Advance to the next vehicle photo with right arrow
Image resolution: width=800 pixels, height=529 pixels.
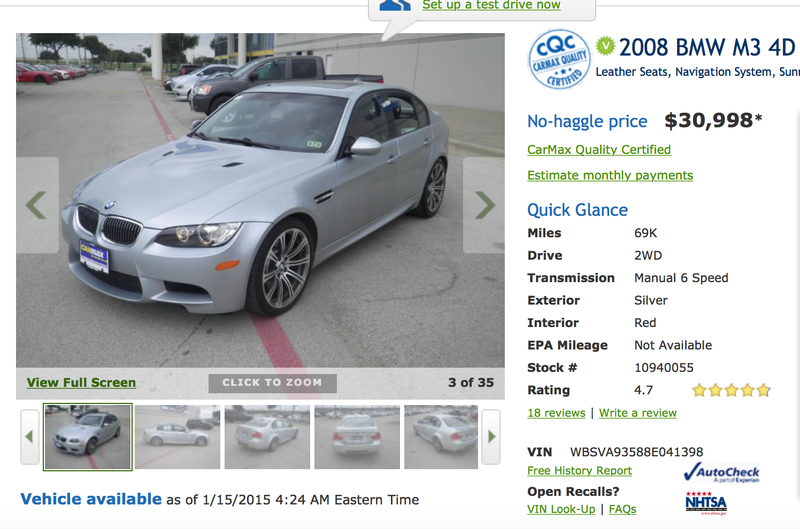(484, 205)
